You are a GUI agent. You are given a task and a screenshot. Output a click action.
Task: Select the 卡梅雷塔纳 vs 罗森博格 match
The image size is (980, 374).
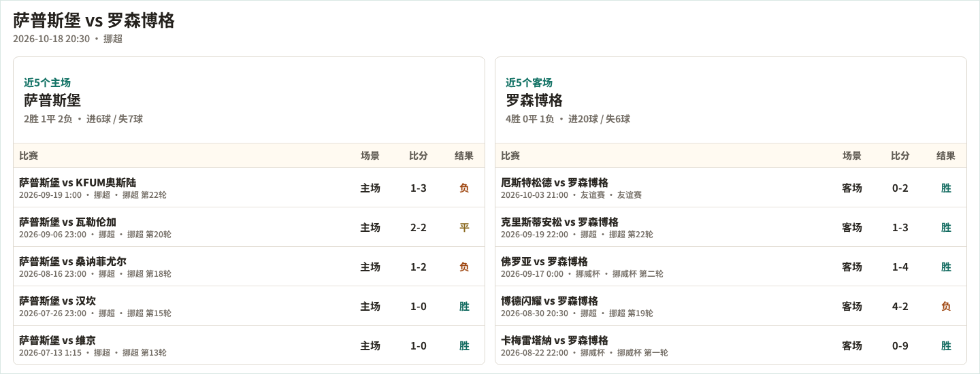pos(731,345)
